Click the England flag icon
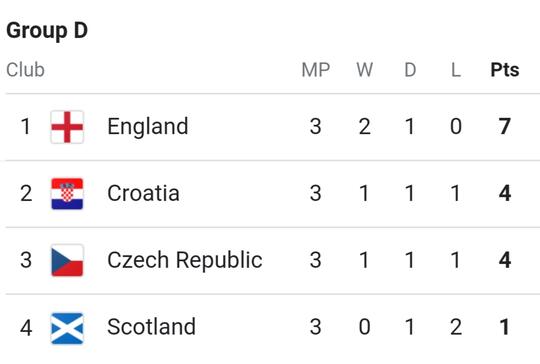Viewport: 540px width, 364px height. pos(67,127)
